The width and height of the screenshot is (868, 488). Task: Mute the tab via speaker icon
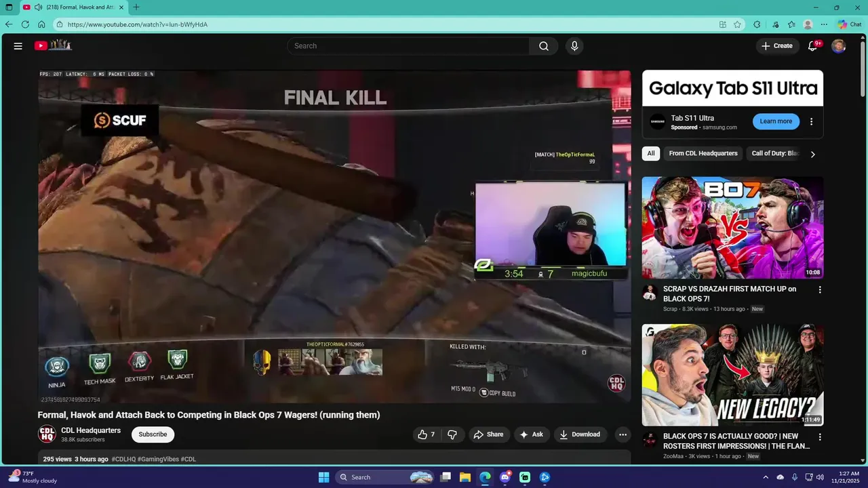pos(38,7)
